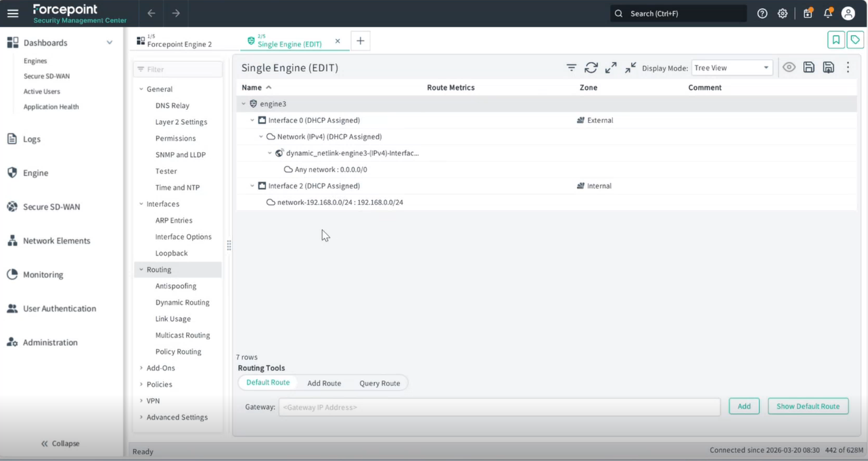Click the Gateway IP Address field

coord(500,407)
